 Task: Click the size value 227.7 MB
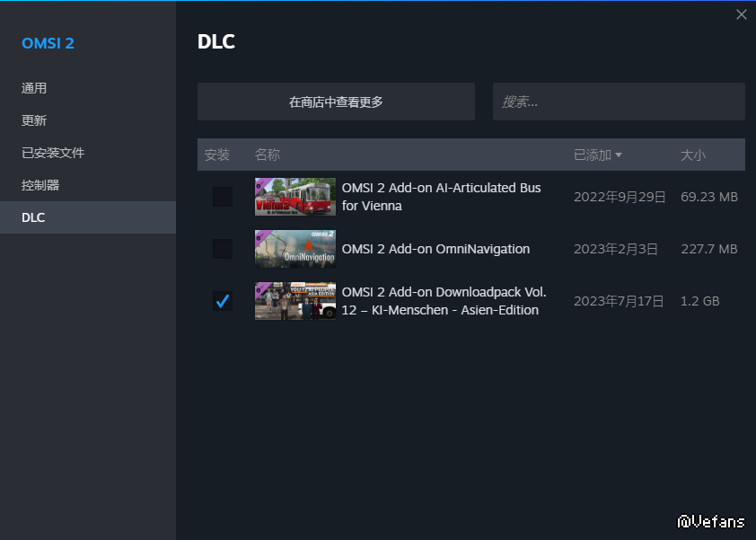tap(709, 249)
